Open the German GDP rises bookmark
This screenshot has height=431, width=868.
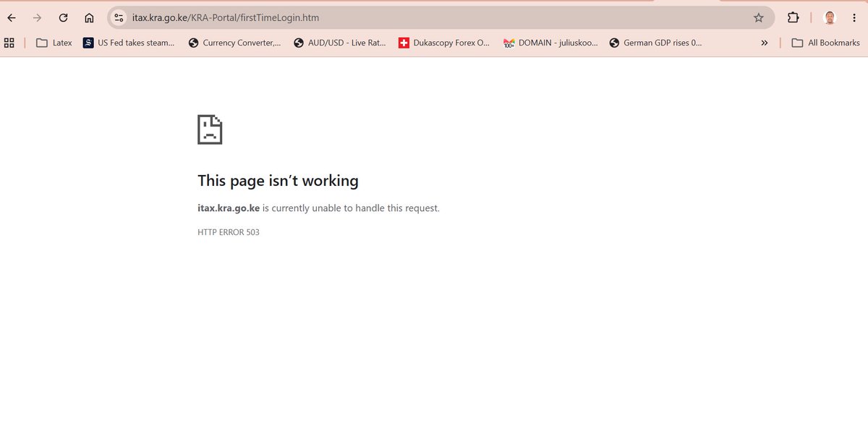click(x=655, y=43)
